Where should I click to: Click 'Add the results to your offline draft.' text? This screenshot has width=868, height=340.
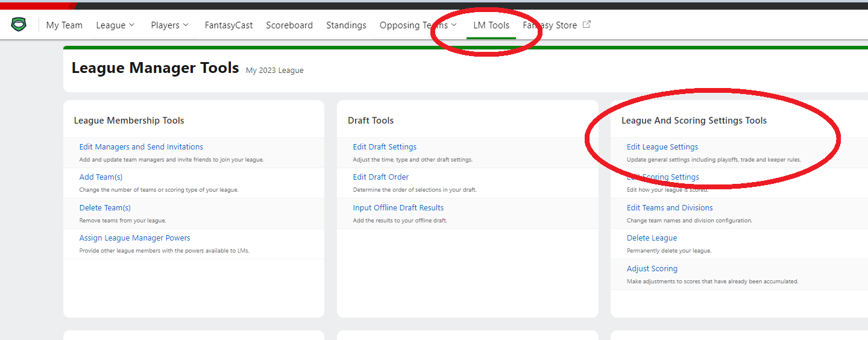[x=400, y=220]
